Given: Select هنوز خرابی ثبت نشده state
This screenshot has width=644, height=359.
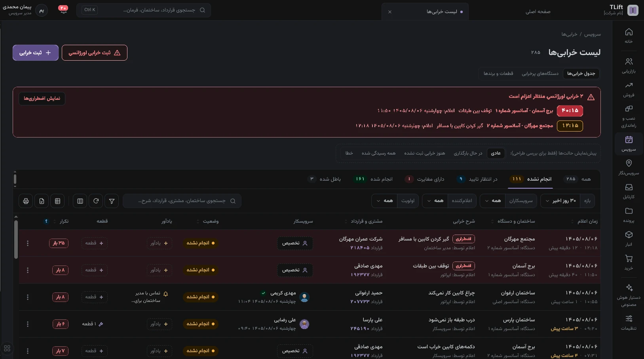Looking at the screenshot, I should [424, 153].
